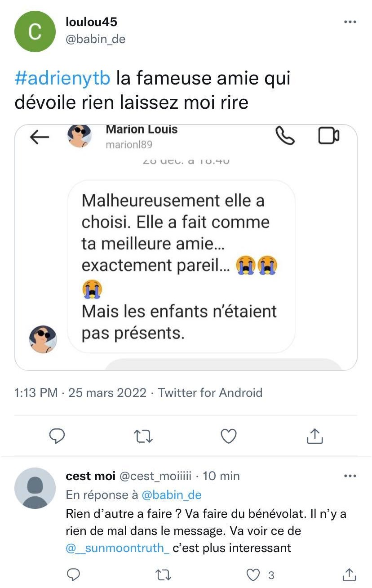Screen dimensions: 372x588
Task: Open more options on cest moi's reply
Action: [350, 476]
